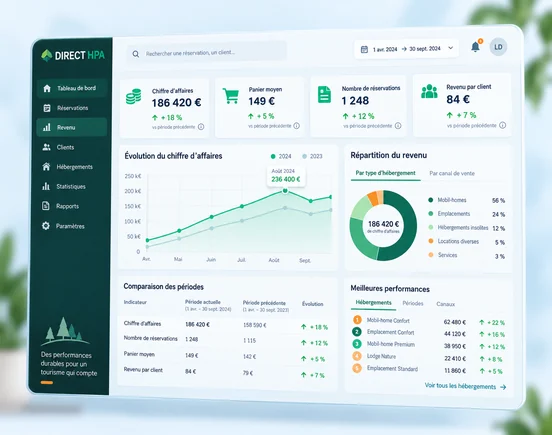The width and height of the screenshot is (552, 435).
Task: Go to Clients section
Action: pyautogui.click(x=72, y=147)
